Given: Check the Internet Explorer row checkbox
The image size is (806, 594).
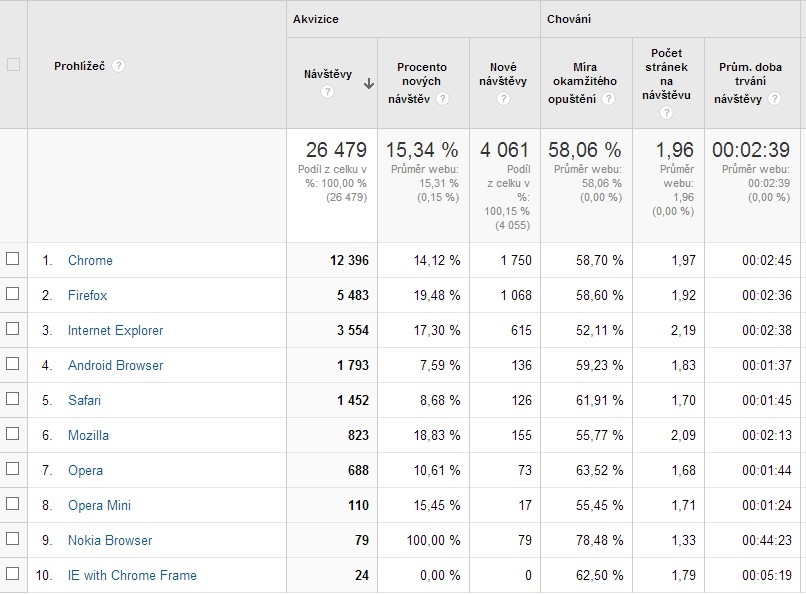Looking at the screenshot, I should 12,328.
